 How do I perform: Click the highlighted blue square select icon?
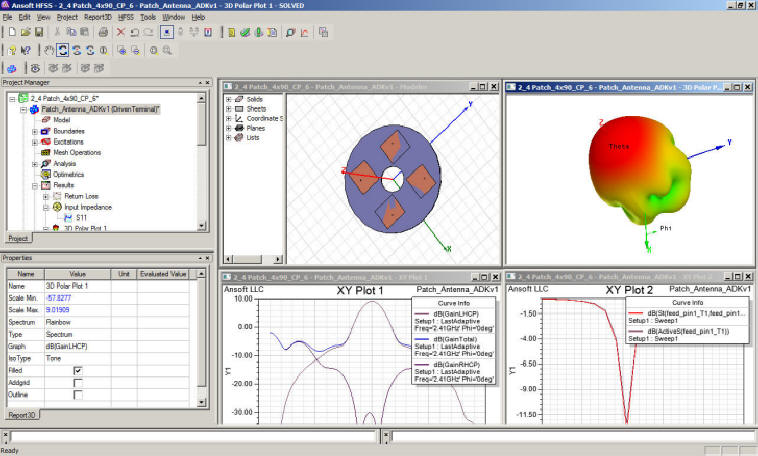(167, 32)
